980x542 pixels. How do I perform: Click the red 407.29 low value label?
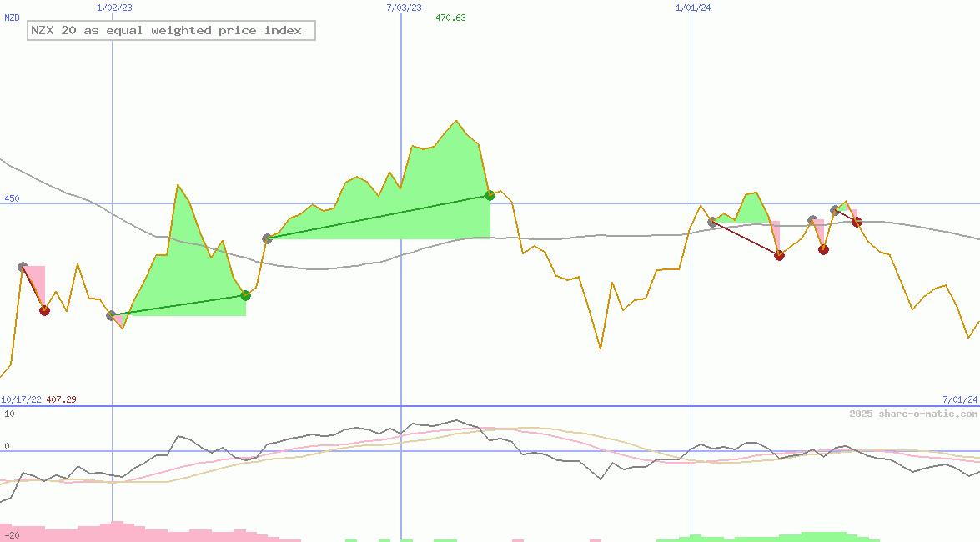(61, 399)
